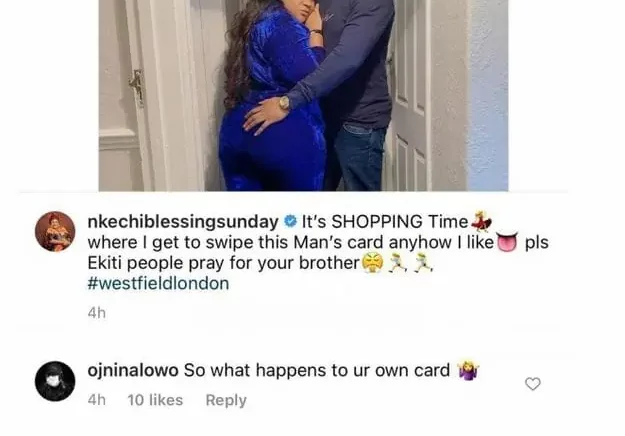Click the "It's SHOPPING Time" caption text
The height and width of the screenshot is (436, 625).
(x=385, y=222)
